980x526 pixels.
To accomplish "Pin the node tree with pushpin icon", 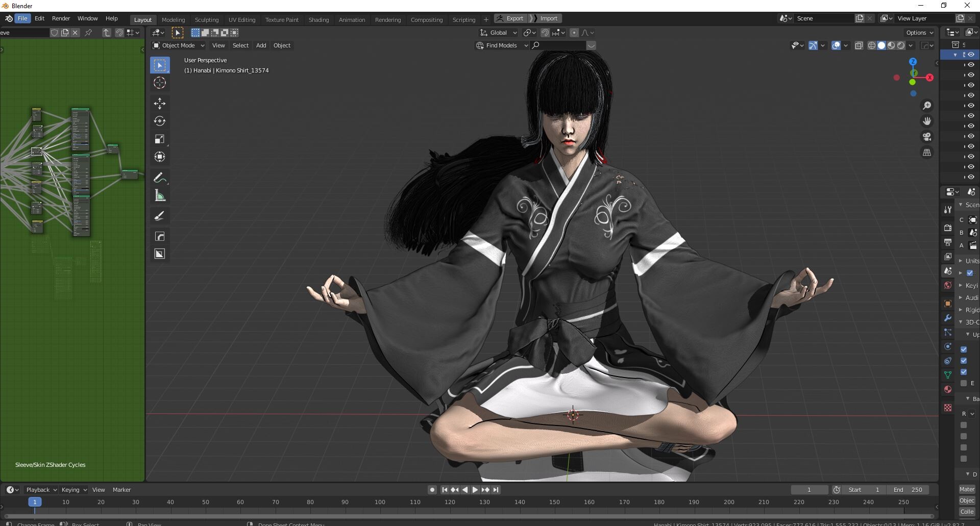I will [88, 33].
